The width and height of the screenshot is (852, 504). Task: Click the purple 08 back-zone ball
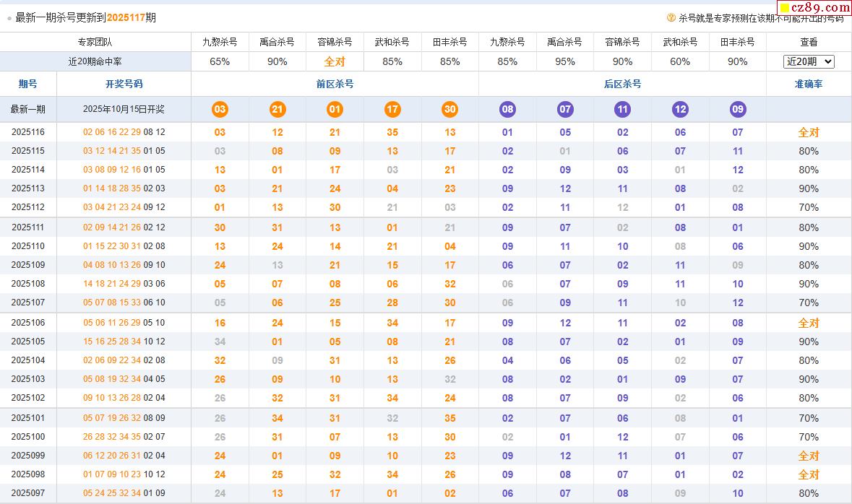[x=507, y=110]
